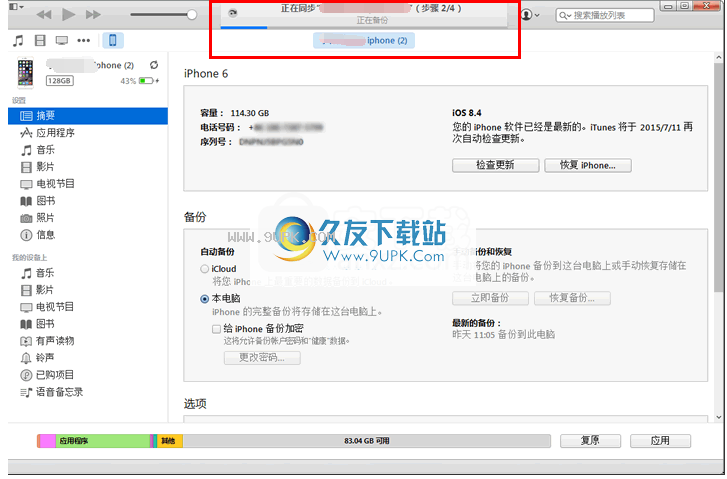Click the 恢复备份... button
This screenshot has height=479, width=727.
point(572,298)
